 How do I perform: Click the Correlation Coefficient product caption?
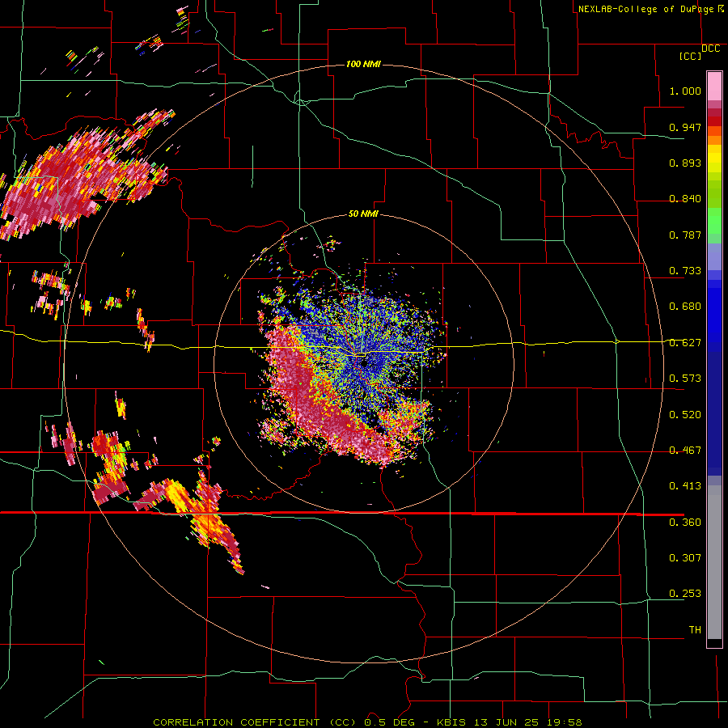coord(367,722)
